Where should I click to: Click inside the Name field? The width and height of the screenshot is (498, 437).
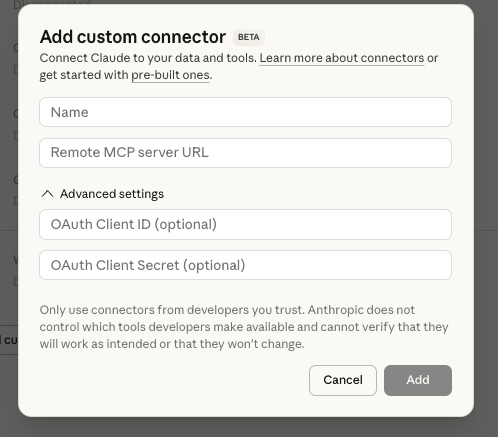coord(245,112)
